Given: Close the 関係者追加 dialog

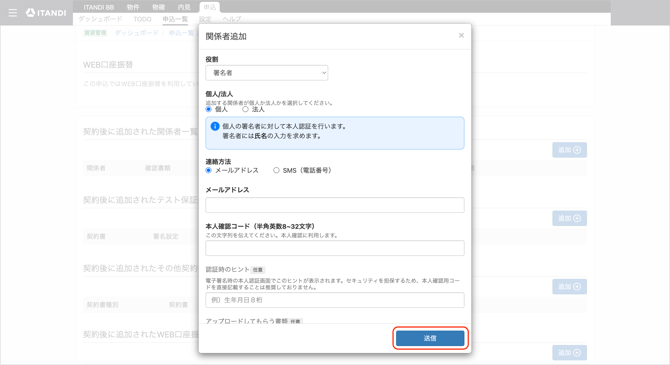Looking at the screenshot, I should 461,35.
